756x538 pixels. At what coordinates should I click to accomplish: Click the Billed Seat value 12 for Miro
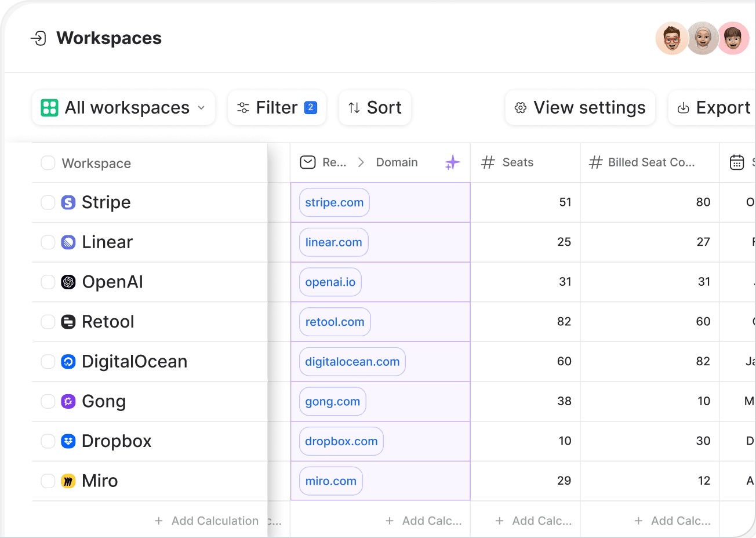tap(704, 481)
